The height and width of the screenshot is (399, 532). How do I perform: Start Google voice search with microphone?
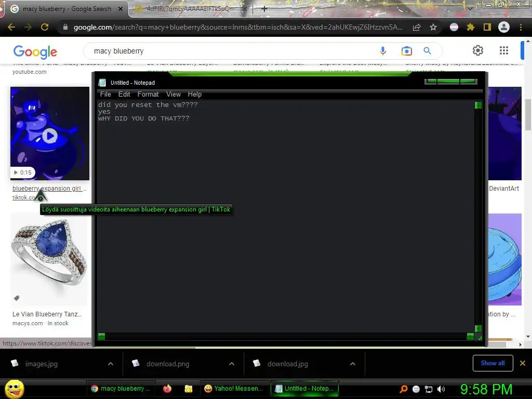383,51
